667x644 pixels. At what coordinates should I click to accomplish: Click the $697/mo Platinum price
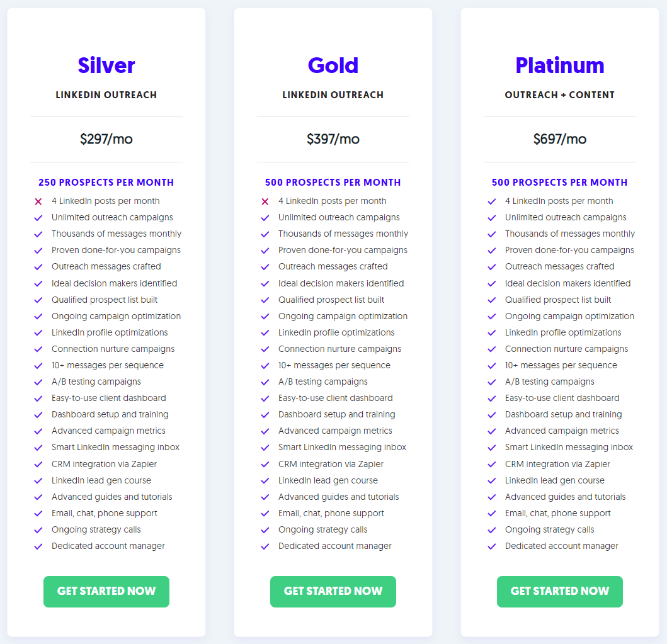[560, 139]
